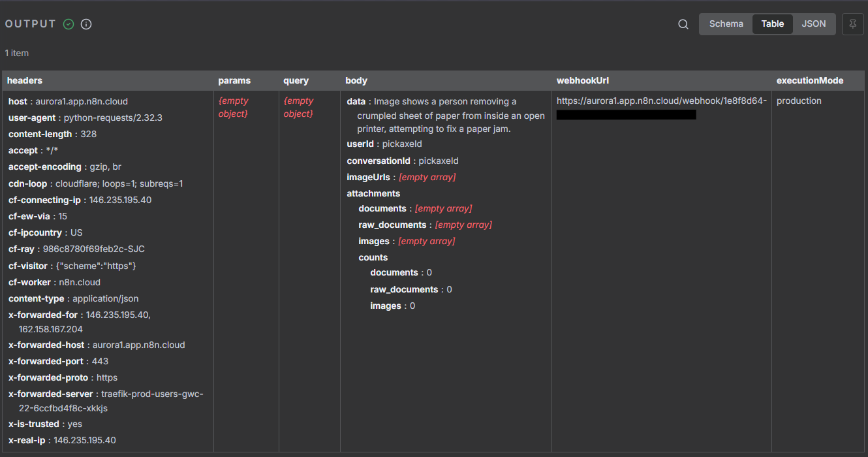The height and width of the screenshot is (457, 868).
Task: Click the search magnifier icon in output panel
Action: (683, 24)
